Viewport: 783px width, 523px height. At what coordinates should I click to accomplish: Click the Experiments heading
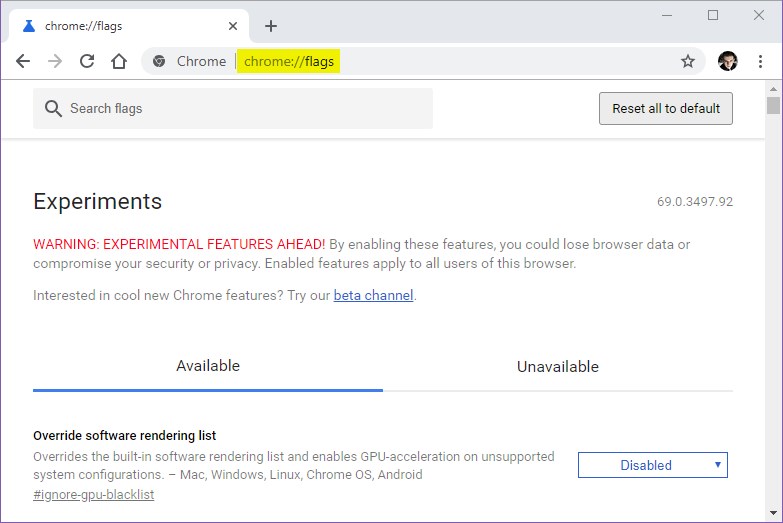point(97,202)
